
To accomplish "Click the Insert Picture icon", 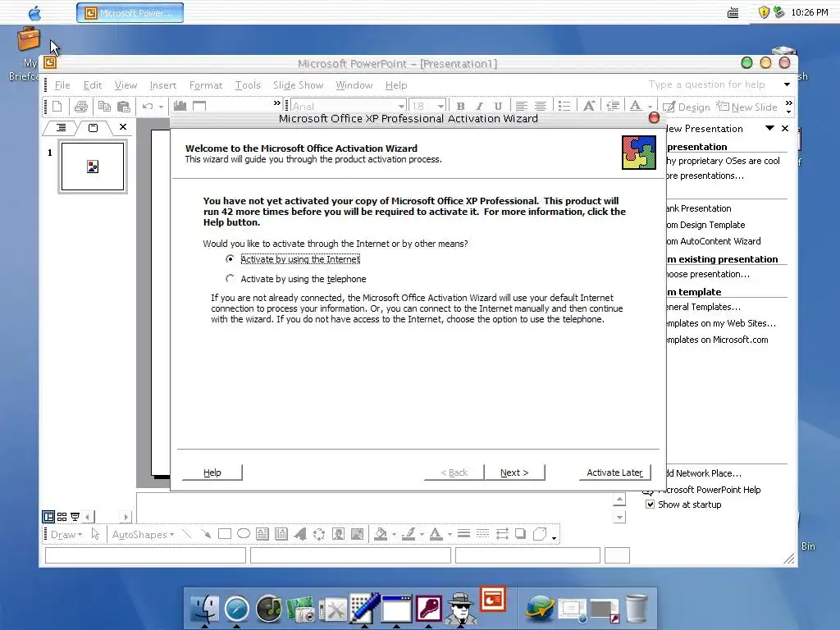I will coord(357,533).
